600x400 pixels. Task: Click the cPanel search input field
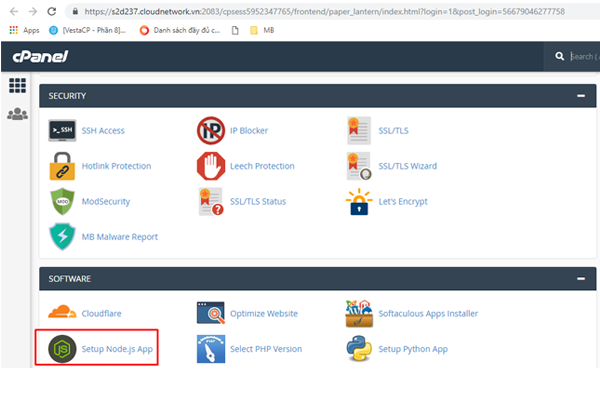(x=584, y=56)
